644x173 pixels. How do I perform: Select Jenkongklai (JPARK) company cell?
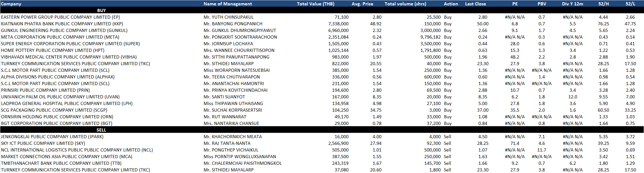pyautogui.click(x=52, y=137)
